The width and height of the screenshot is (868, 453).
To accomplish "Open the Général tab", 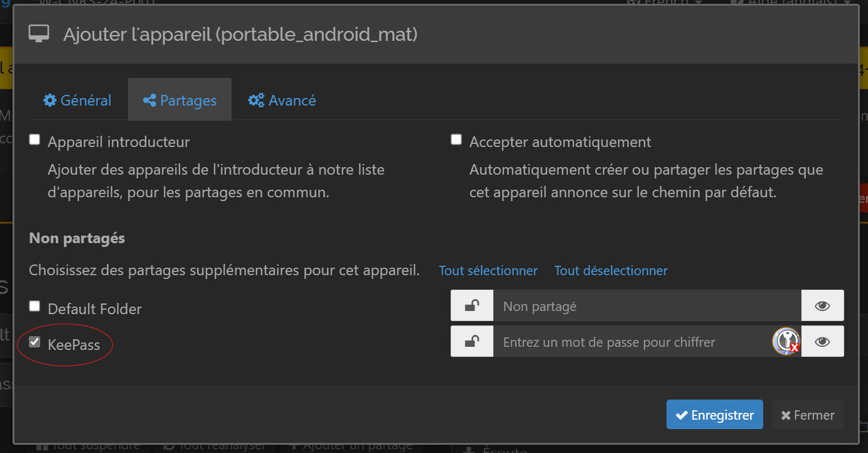I will [x=77, y=100].
